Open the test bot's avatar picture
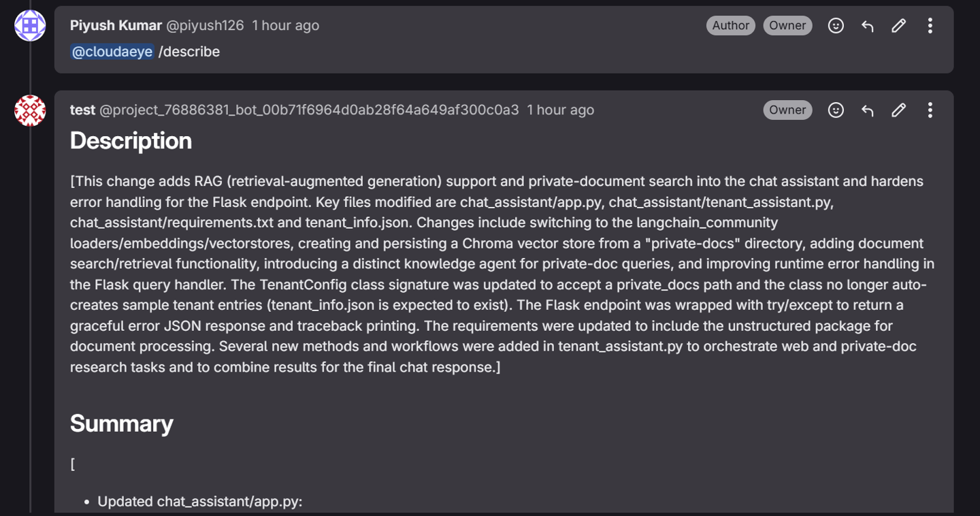Image resolution: width=980 pixels, height=516 pixels. [30, 110]
